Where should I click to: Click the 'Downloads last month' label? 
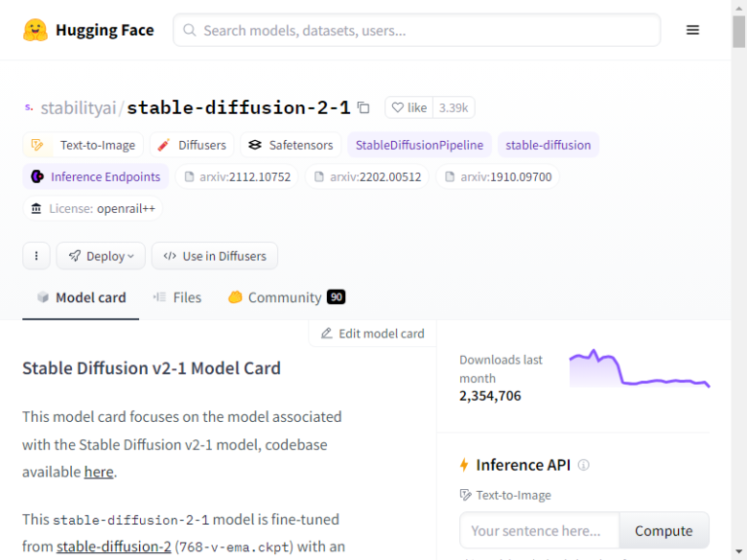[501, 369]
